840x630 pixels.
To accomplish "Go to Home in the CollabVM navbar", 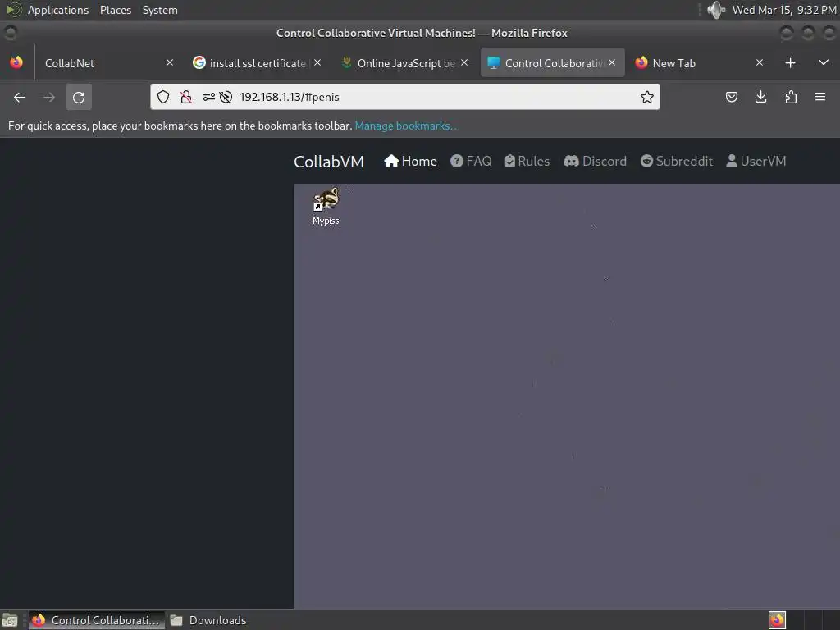I will (410, 162).
